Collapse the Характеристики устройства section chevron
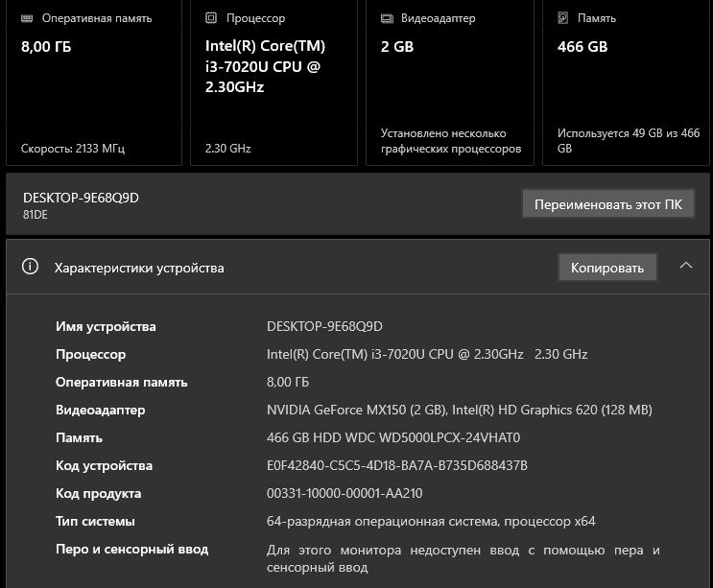713x588 pixels. [x=686, y=265]
